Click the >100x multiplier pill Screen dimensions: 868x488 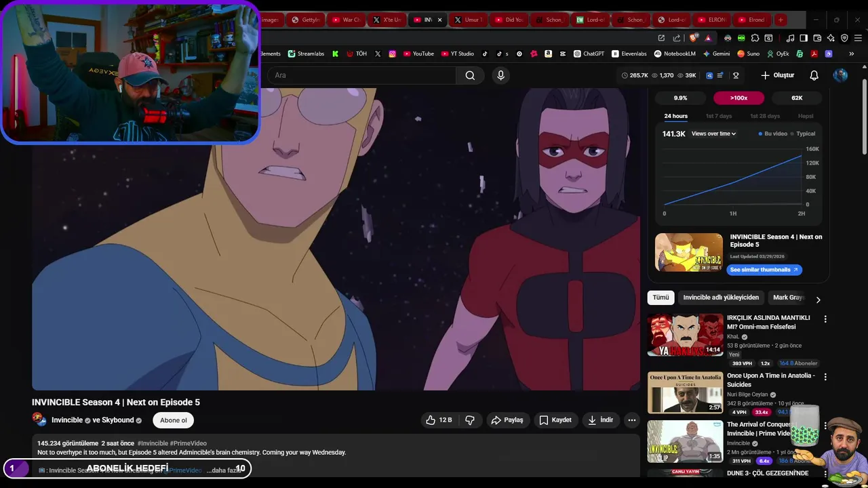pos(738,98)
